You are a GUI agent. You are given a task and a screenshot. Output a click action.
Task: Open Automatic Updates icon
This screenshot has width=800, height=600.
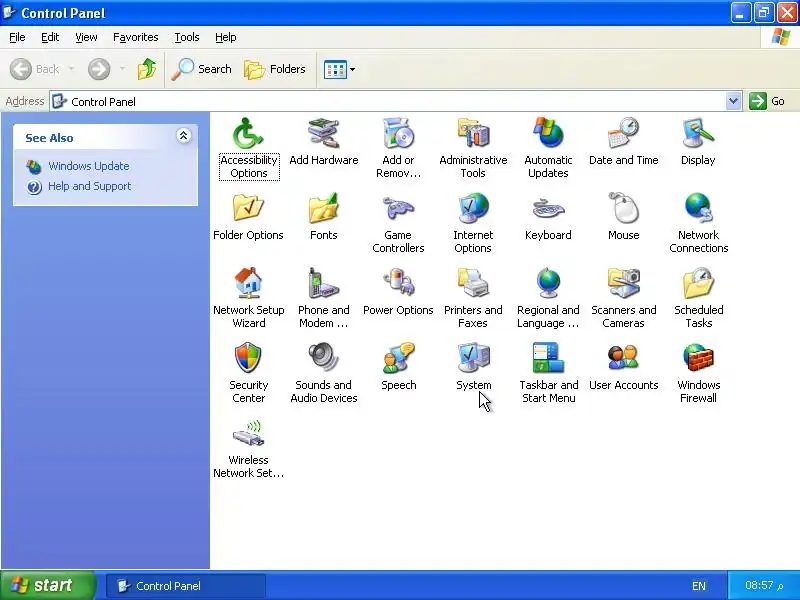click(548, 133)
